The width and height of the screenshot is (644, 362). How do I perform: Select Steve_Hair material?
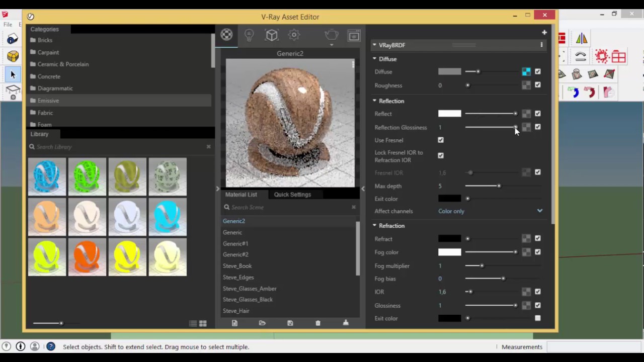[236, 311]
